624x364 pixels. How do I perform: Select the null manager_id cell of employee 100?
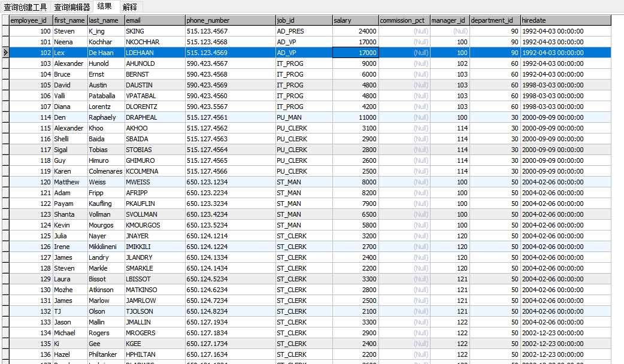(450, 31)
